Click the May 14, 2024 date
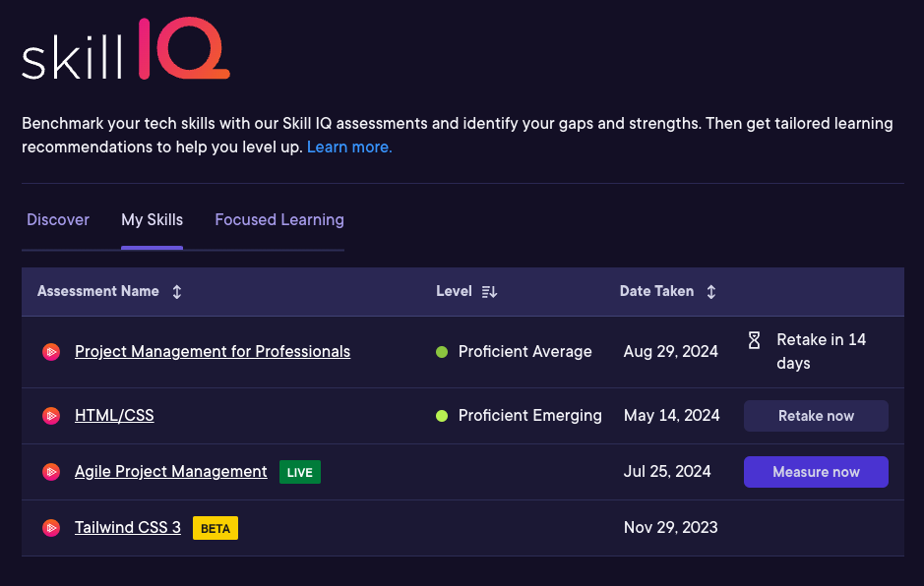The height and width of the screenshot is (586, 924). 672,415
